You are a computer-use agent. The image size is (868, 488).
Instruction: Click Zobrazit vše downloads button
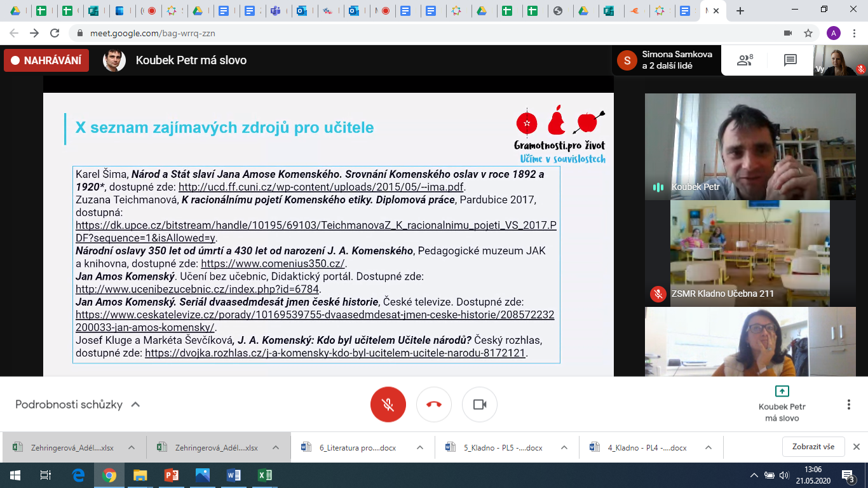tap(813, 447)
